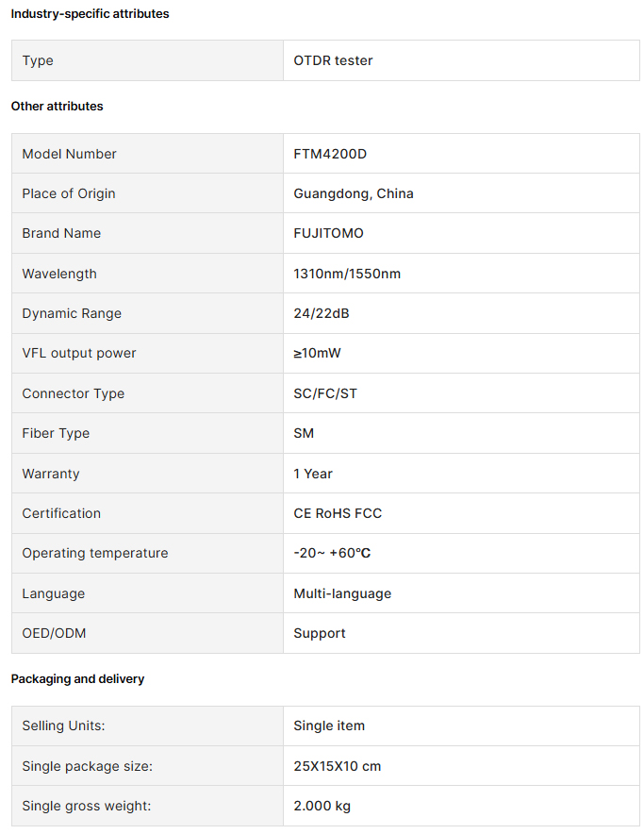Select the "1 Year" warranty value
This screenshot has width=644, height=834.
(313, 474)
